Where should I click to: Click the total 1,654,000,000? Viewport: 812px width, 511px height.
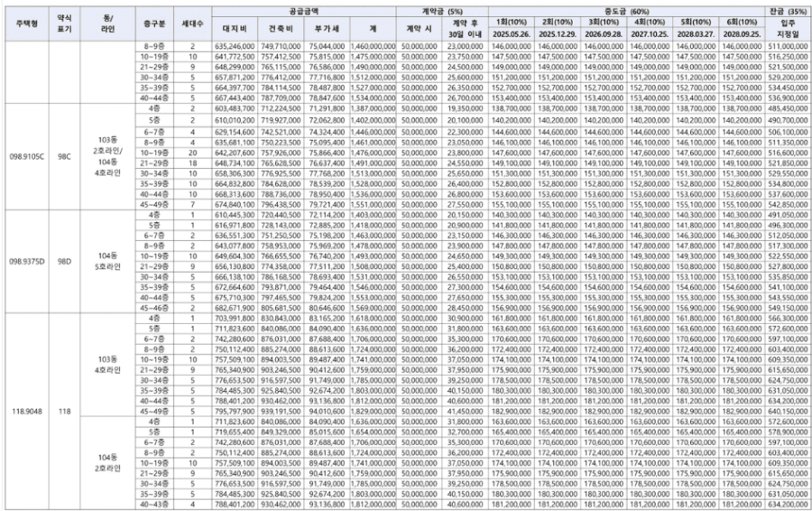[x=373, y=432]
